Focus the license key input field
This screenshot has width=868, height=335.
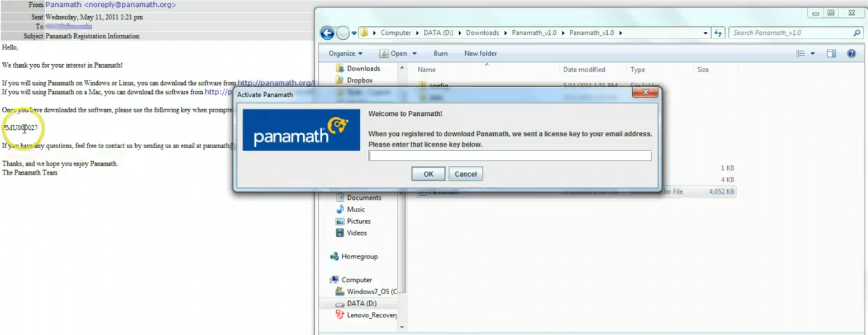(510, 155)
